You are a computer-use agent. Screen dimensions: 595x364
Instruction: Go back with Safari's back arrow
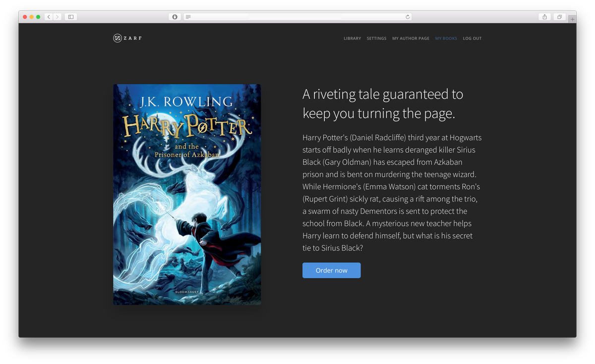(x=49, y=17)
